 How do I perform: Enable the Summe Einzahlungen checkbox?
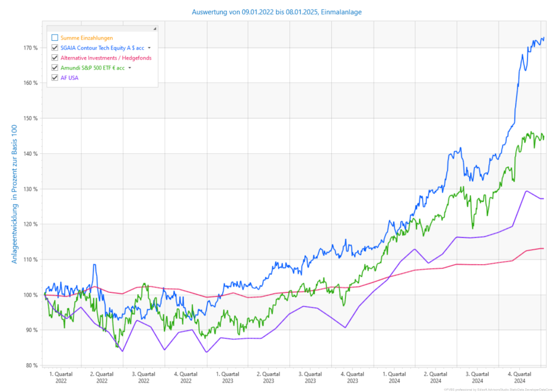click(55, 38)
